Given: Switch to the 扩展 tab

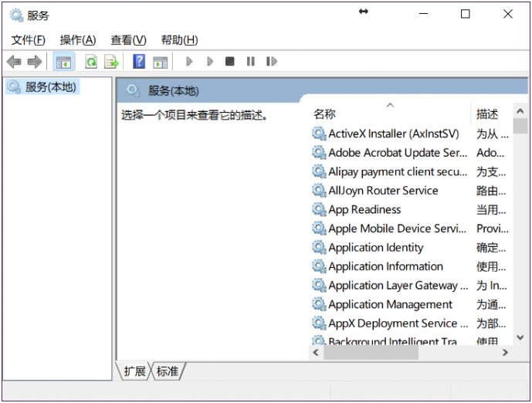Looking at the screenshot, I should click(134, 371).
